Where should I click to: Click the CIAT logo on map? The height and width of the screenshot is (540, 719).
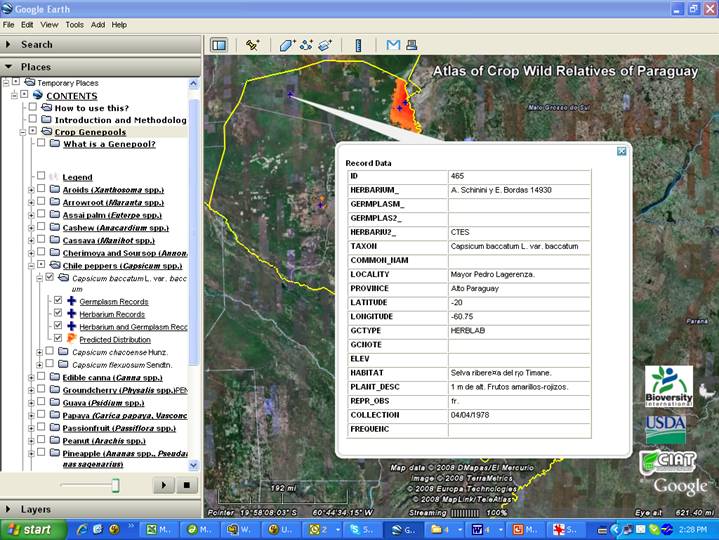[667, 462]
